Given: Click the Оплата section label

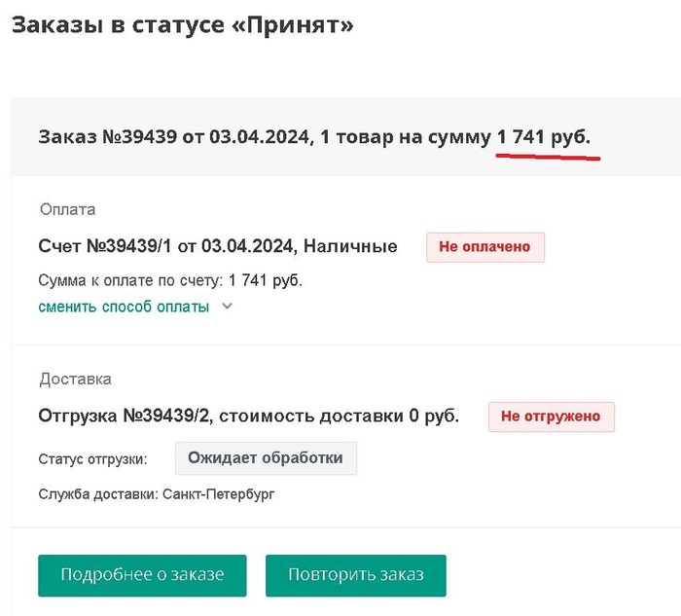Looking at the screenshot, I should 68,209.
